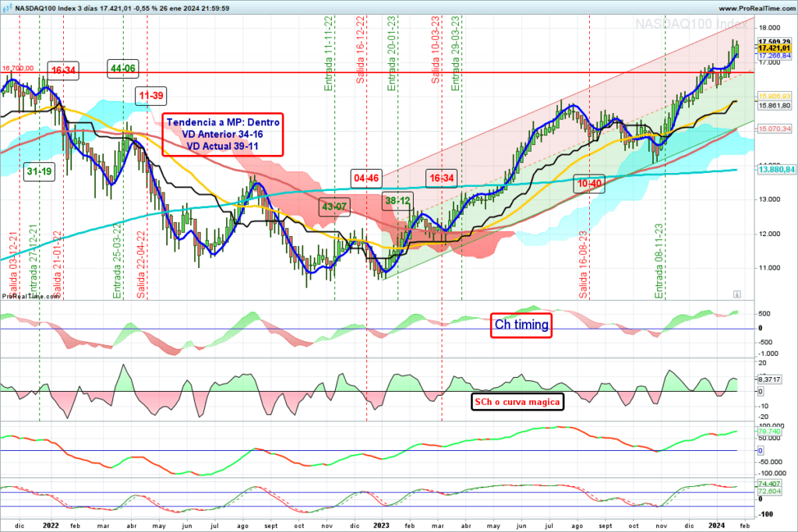798x532 pixels.
Task: Click the 8,3717 indicator value label
Action: (x=769, y=379)
